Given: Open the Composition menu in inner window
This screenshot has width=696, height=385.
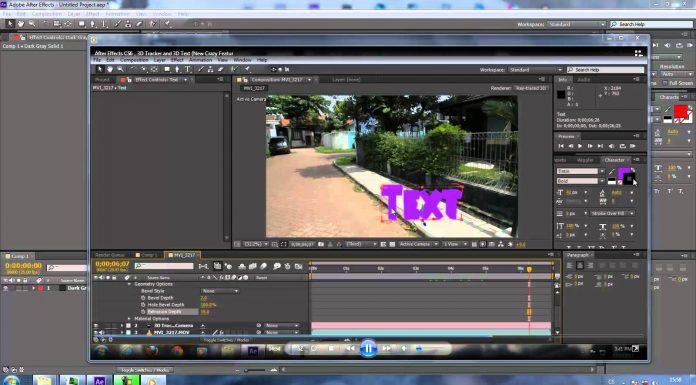Looking at the screenshot, I should point(134,60).
